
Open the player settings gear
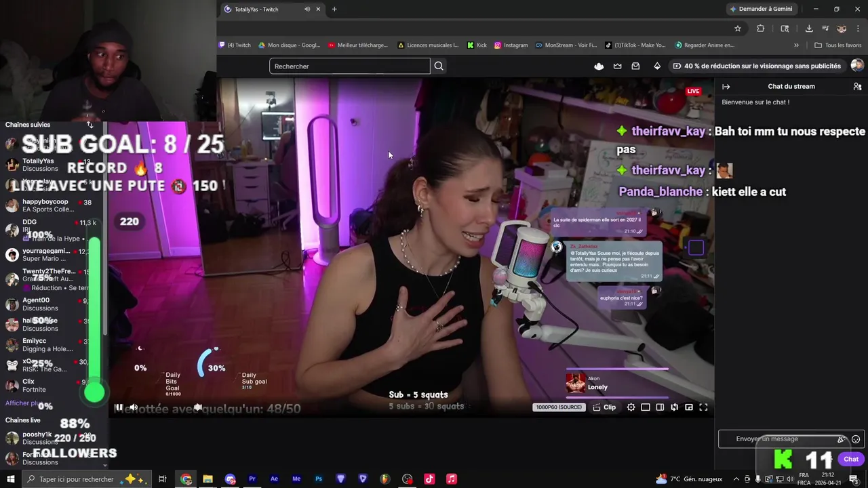point(631,407)
